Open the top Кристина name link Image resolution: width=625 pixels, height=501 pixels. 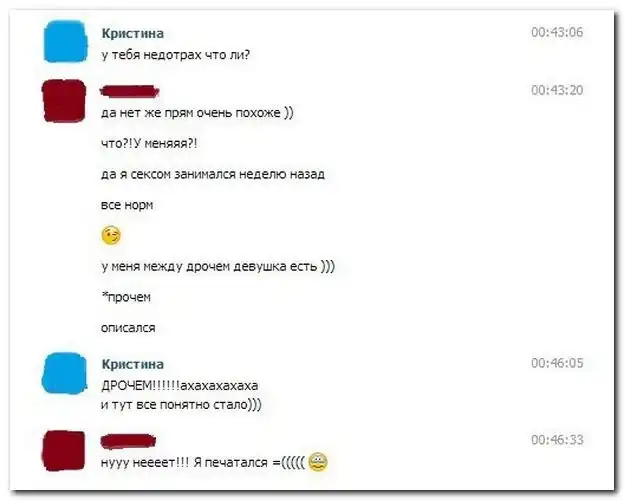(133, 33)
